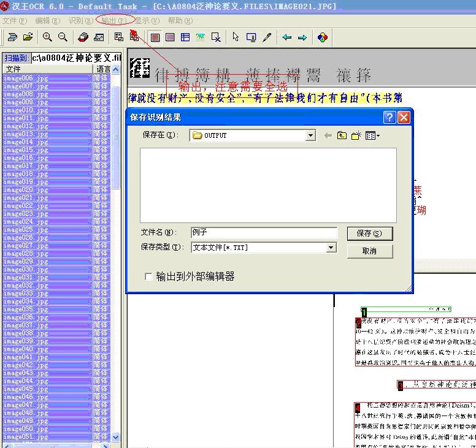This screenshot has height=448, width=476.
Task: Open the 帮助 menu
Action: [x=180, y=21]
